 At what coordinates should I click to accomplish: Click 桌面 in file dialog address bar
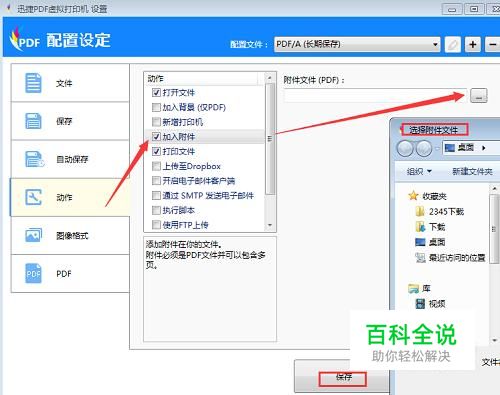click(466, 147)
